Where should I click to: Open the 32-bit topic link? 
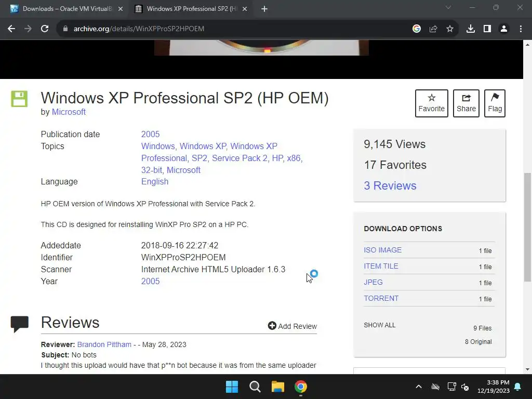tap(151, 170)
